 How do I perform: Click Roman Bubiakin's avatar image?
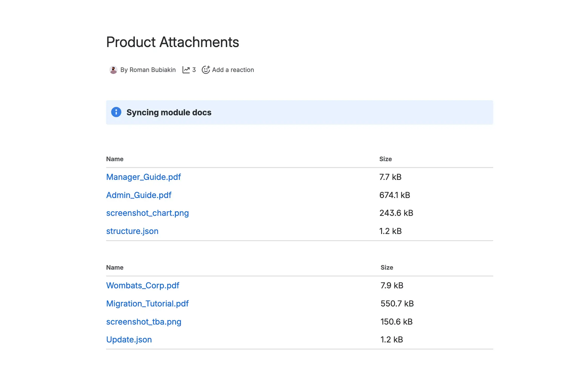(113, 70)
